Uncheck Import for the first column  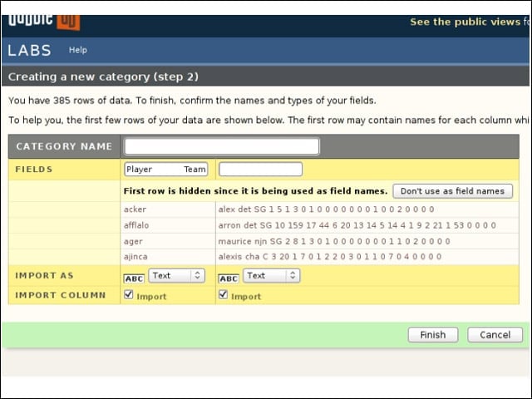[129, 294]
